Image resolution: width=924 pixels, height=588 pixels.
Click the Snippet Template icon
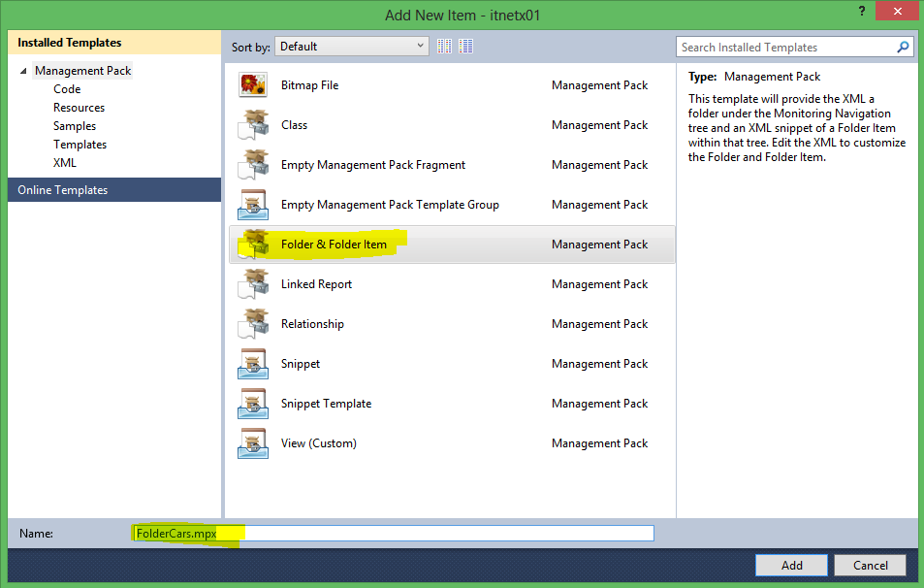pos(253,404)
